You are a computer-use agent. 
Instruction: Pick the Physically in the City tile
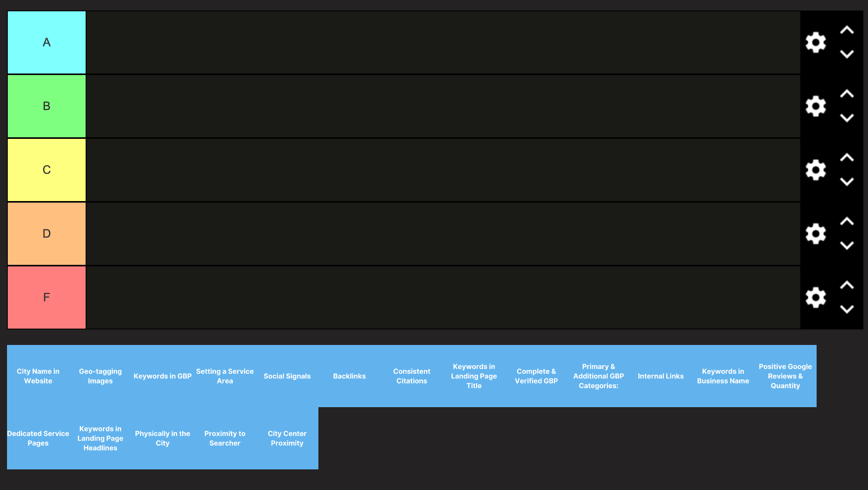(163, 438)
